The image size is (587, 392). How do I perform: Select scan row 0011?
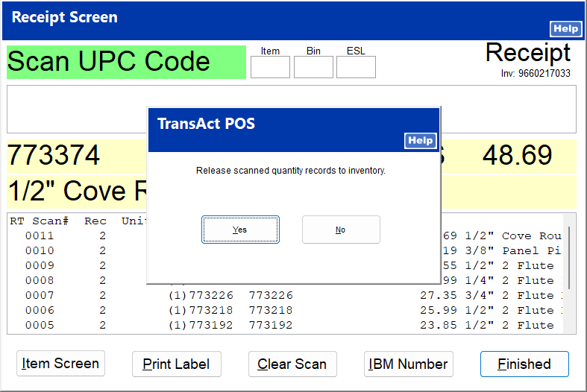286,235
